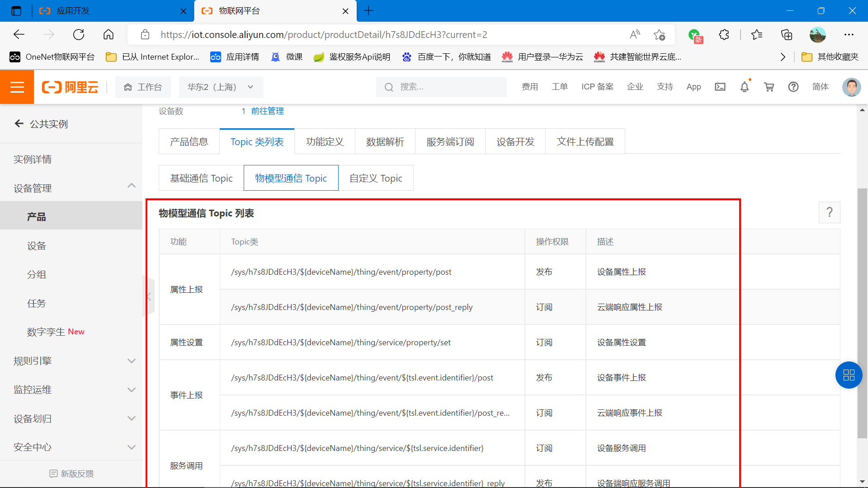Add this page to favorites

659,35
